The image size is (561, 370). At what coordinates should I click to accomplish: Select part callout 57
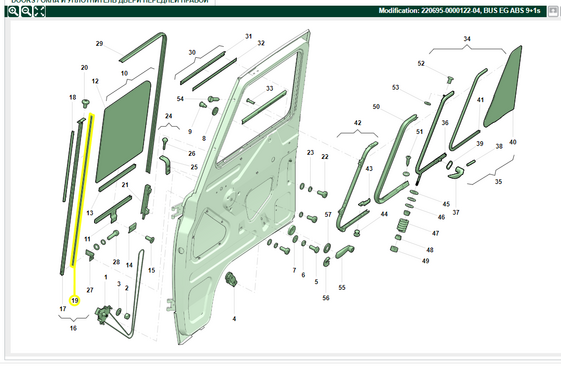(328, 215)
